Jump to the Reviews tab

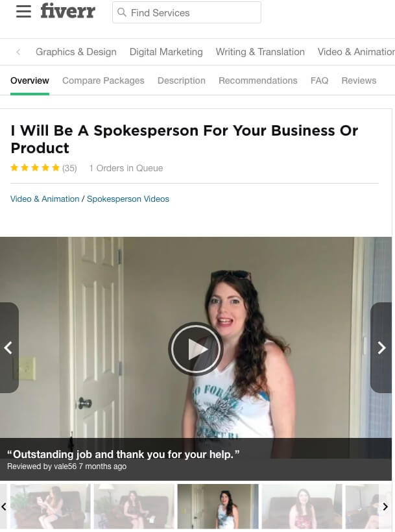click(x=359, y=80)
